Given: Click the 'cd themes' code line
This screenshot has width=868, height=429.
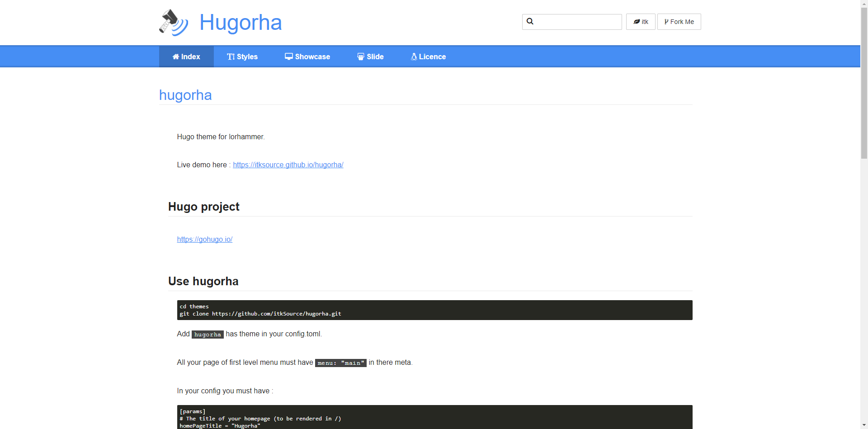Looking at the screenshot, I should coord(194,306).
